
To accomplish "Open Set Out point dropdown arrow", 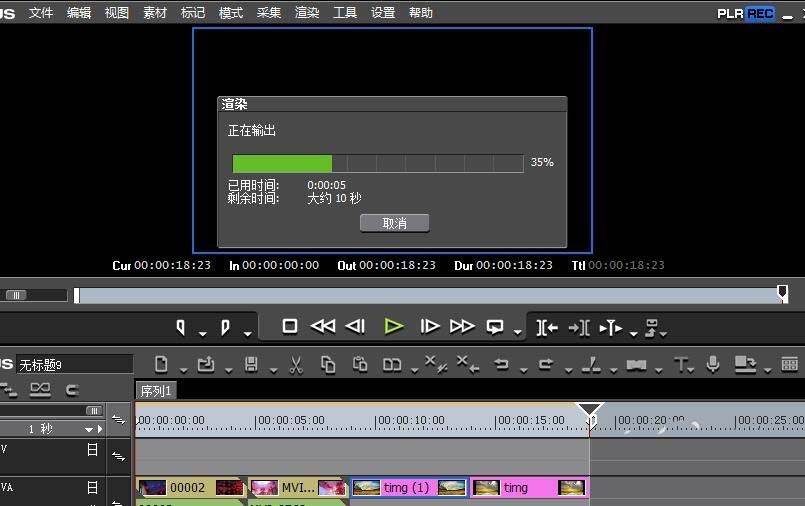I will (x=247, y=334).
